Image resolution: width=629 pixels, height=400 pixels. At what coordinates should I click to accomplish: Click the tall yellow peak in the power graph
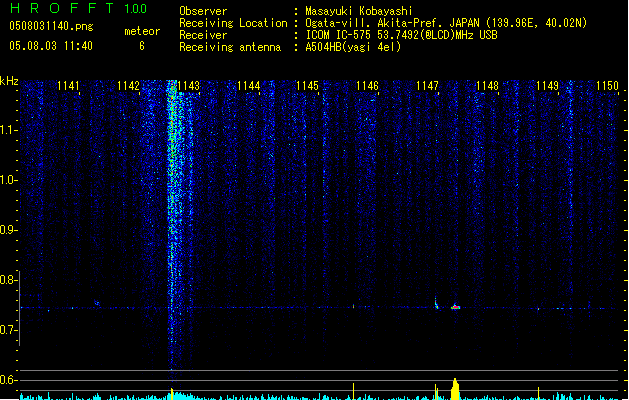[x=455, y=389]
